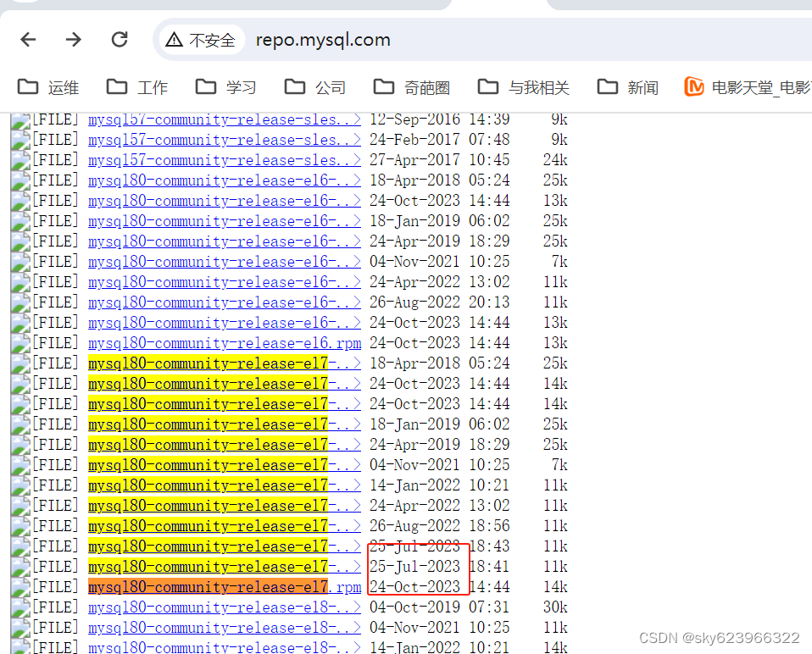Click the 24k file size value
812x654 pixels.
click(555, 160)
